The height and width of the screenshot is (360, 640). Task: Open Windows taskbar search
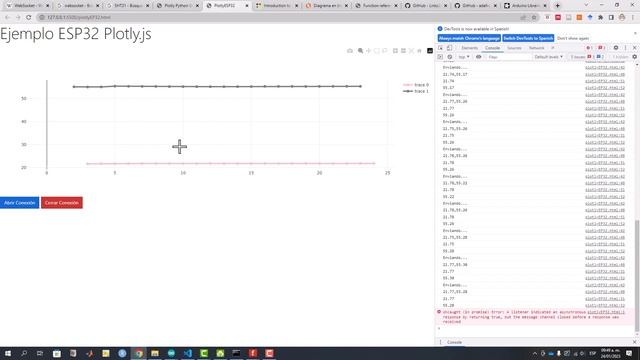[x=24, y=353]
